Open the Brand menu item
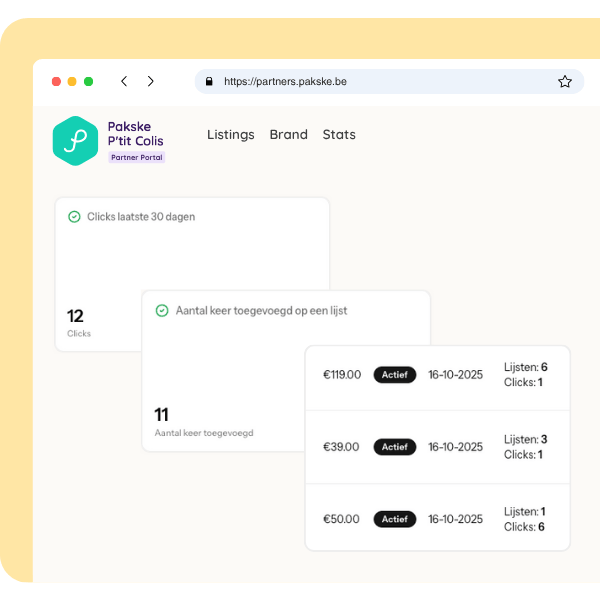The image size is (600, 600). click(289, 135)
